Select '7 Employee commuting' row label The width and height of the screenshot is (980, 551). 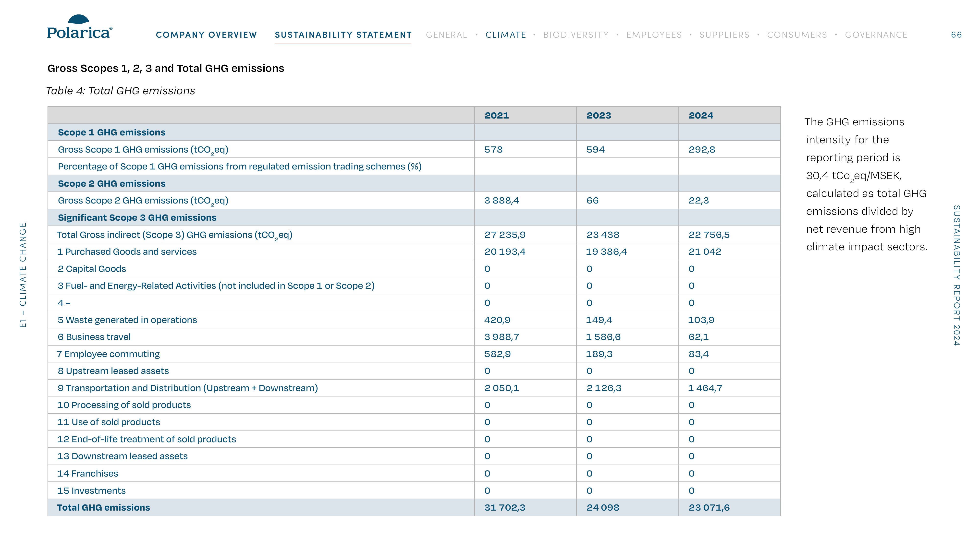pyautogui.click(x=108, y=354)
